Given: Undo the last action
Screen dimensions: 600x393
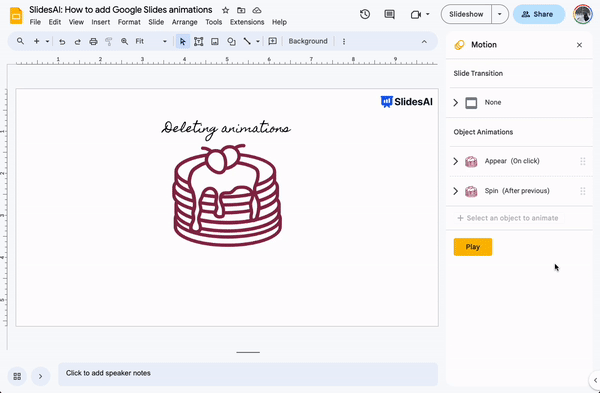Looking at the screenshot, I should tap(62, 41).
